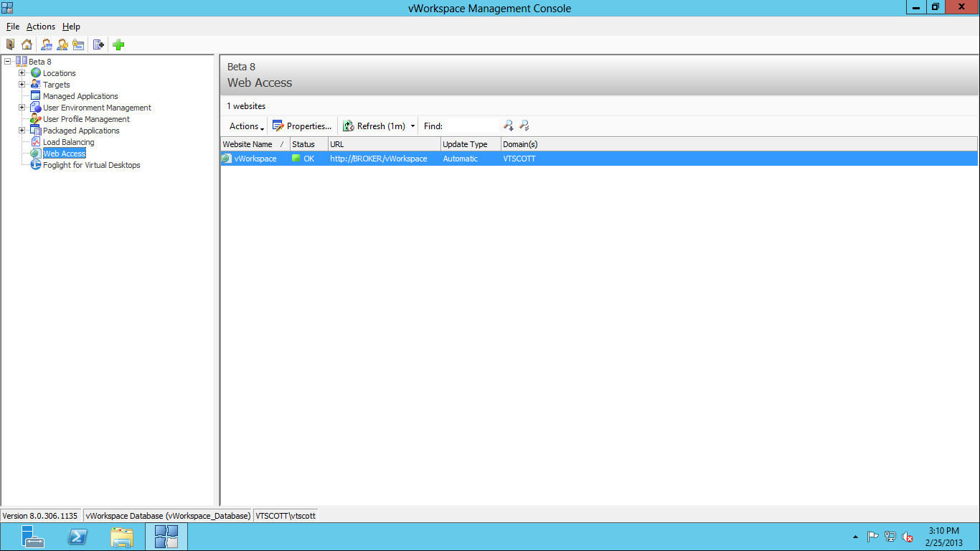Click the Action Center flag tray icon
980x551 pixels.
pyautogui.click(x=873, y=537)
